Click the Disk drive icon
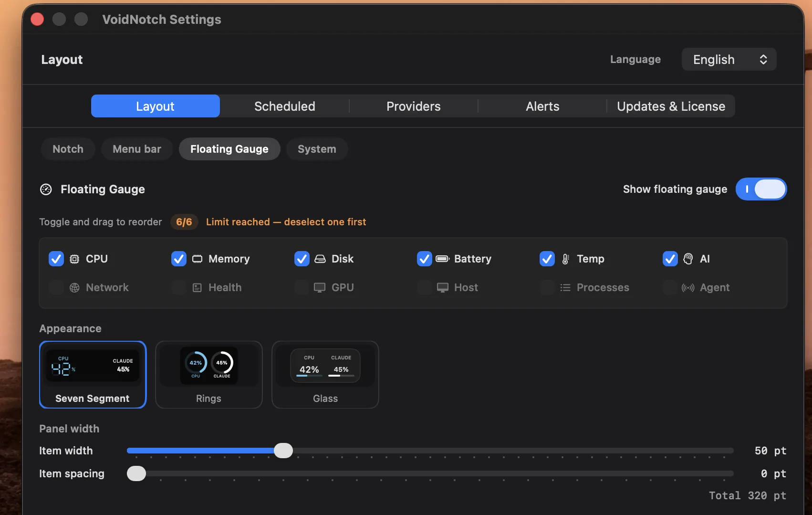The height and width of the screenshot is (515, 812). [320, 259]
